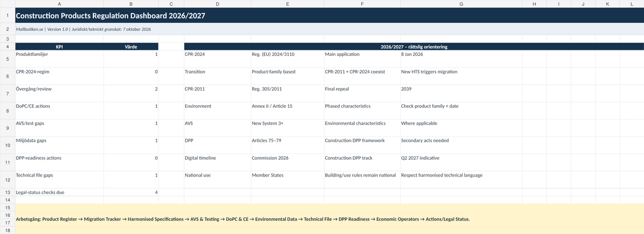Select the Where applicable cell
644x234 pixels.
[460, 127]
